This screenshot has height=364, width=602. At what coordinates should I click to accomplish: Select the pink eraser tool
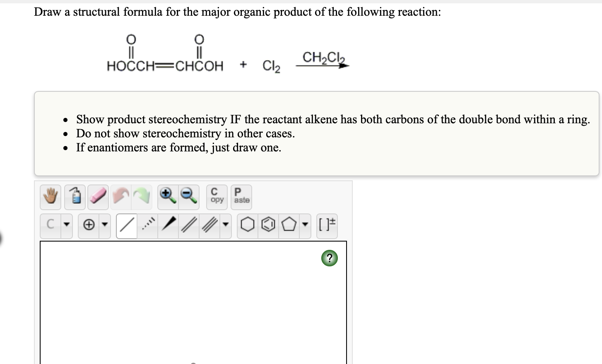(98, 197)
